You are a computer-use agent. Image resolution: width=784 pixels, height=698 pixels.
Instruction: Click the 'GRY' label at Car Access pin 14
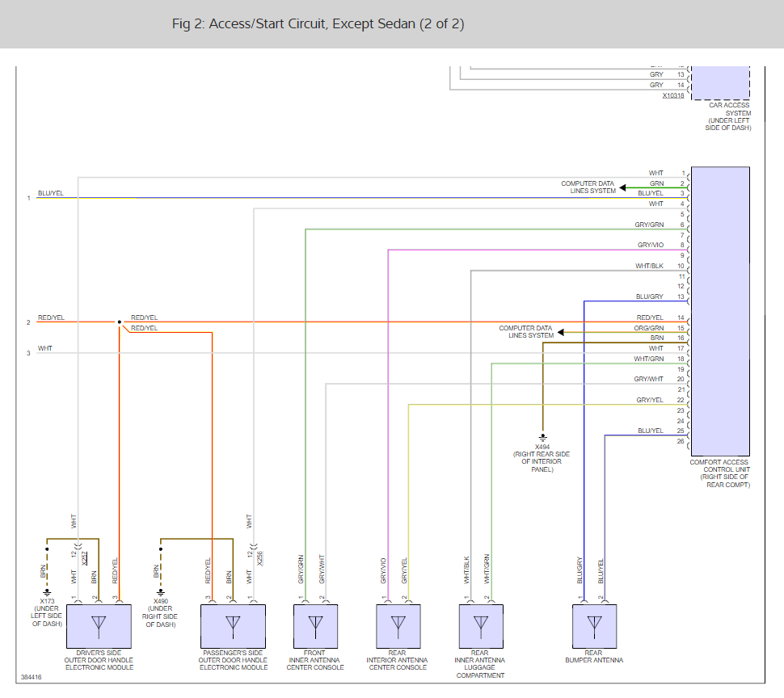[656, 85]
